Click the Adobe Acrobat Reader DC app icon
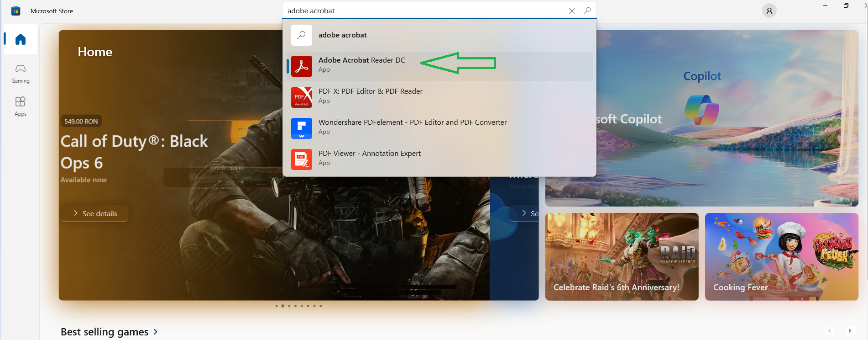The image size is (868, 340). click(x=301, y=66)
